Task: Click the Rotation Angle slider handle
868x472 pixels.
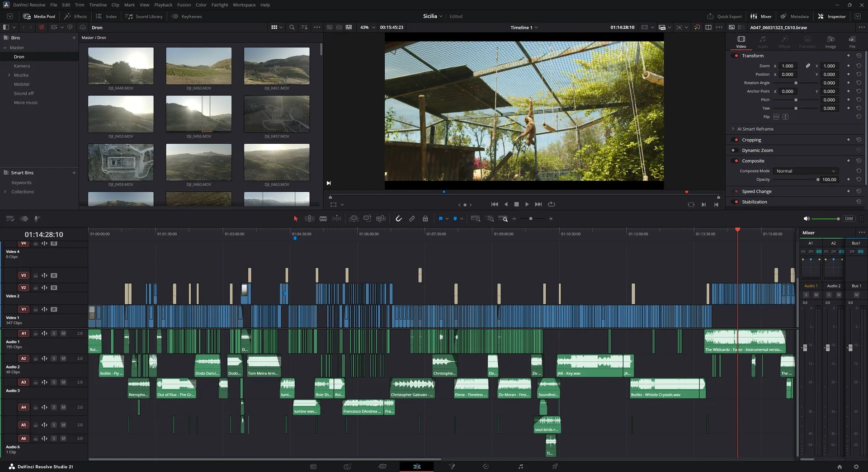Action: click(796, 83)
